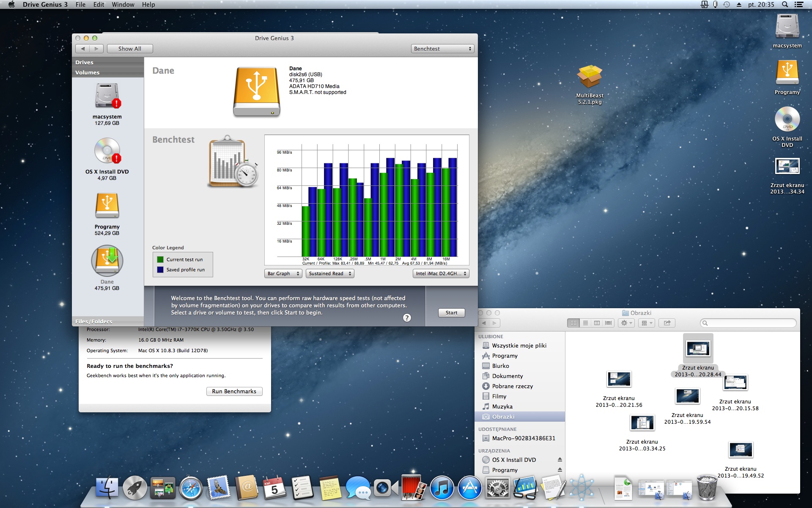Open Mail from the Dock
Screen dimensions: 812x508
(x=219, y=488)
